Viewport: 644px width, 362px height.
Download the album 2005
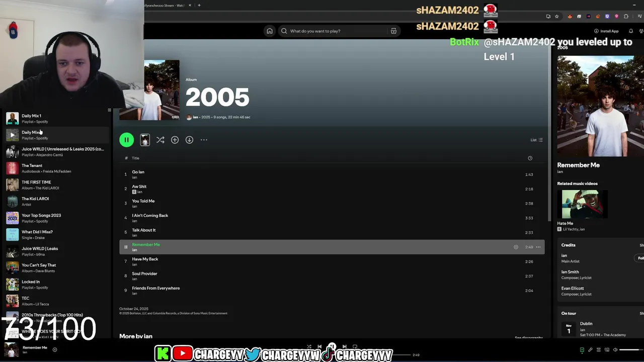[x=189, y=140]
